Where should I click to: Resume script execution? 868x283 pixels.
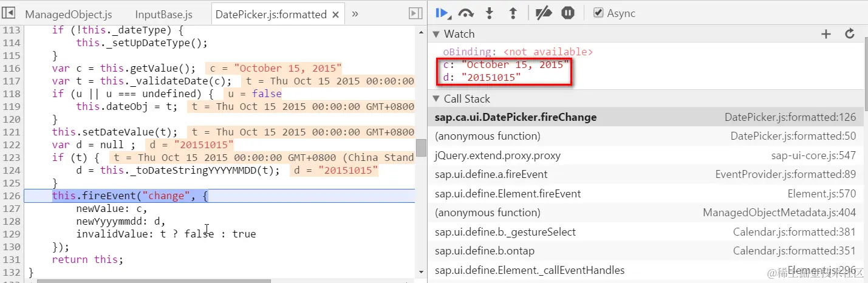pos(443,12)
